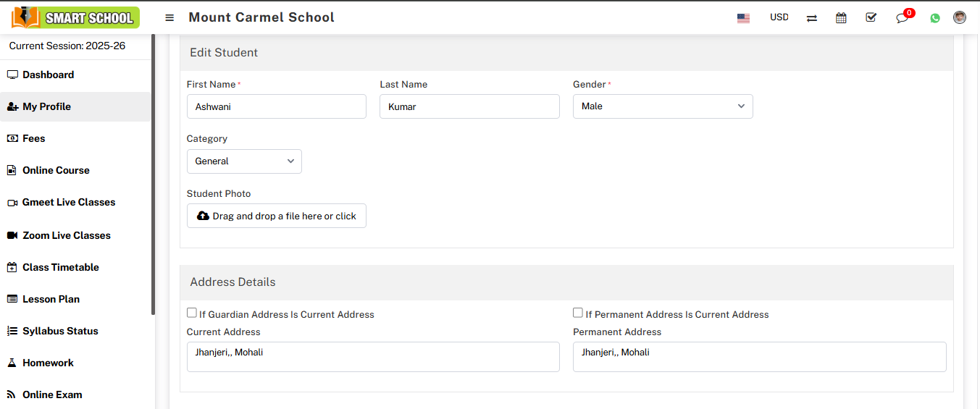Check If Permanent Address Is Current Address
The width and height of the screenshot is (980, 409).
tap(578, 313)
